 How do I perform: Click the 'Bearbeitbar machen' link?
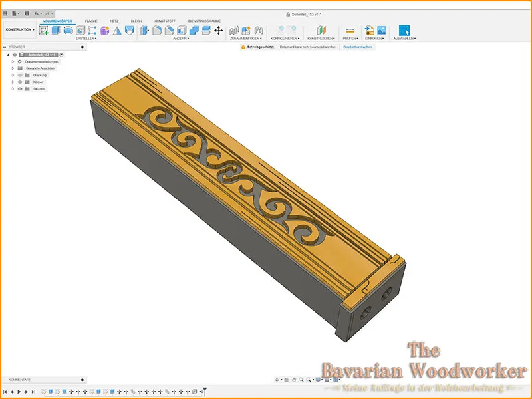coord(357,47)
